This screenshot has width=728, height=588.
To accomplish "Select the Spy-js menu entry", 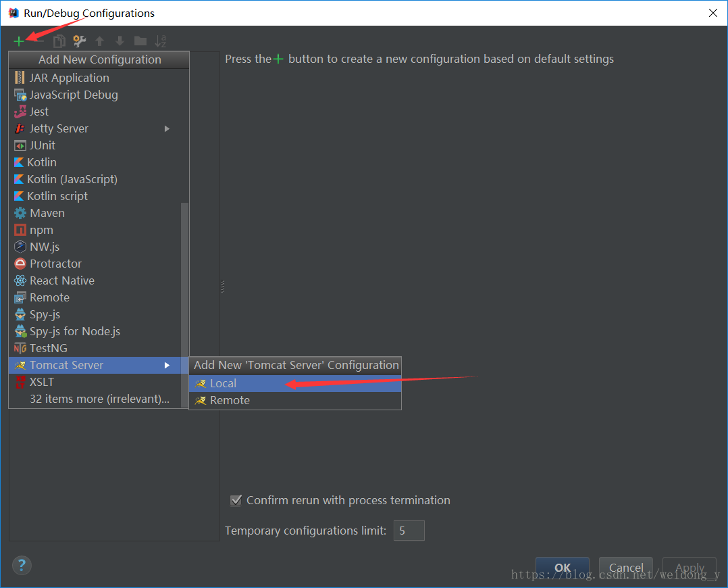I will pyautogui.click(x=95, y=315).
